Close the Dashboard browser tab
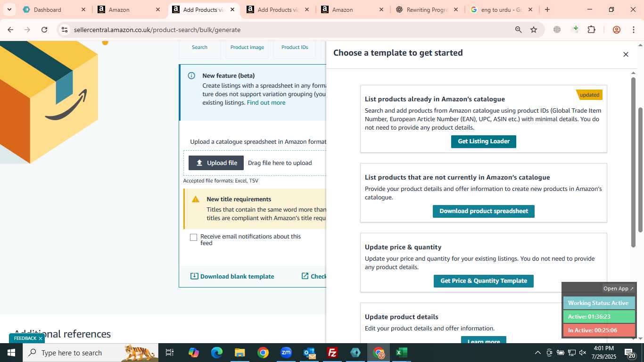644x362 pixels. [x=83, y=9]
